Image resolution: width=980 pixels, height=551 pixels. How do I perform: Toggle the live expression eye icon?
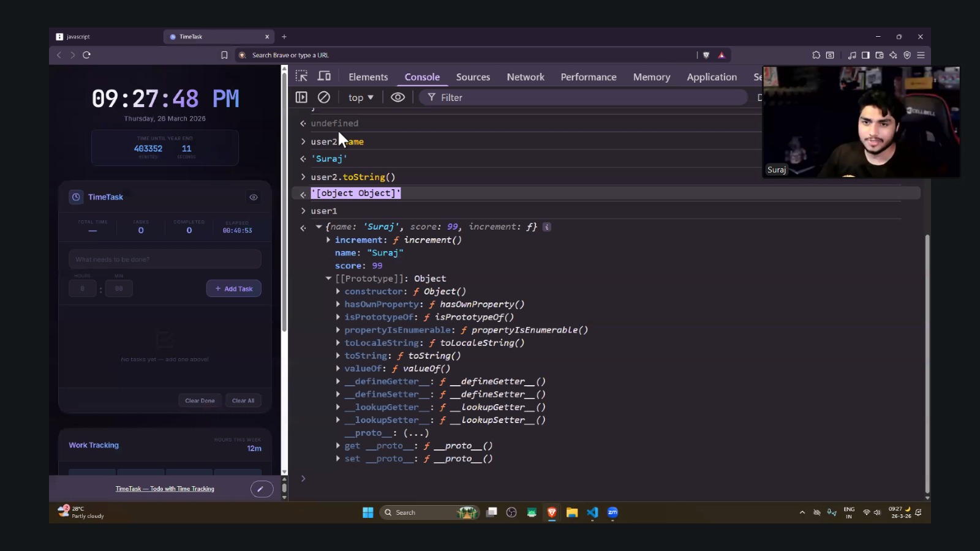pyautogui.click(x=398, y=97)
